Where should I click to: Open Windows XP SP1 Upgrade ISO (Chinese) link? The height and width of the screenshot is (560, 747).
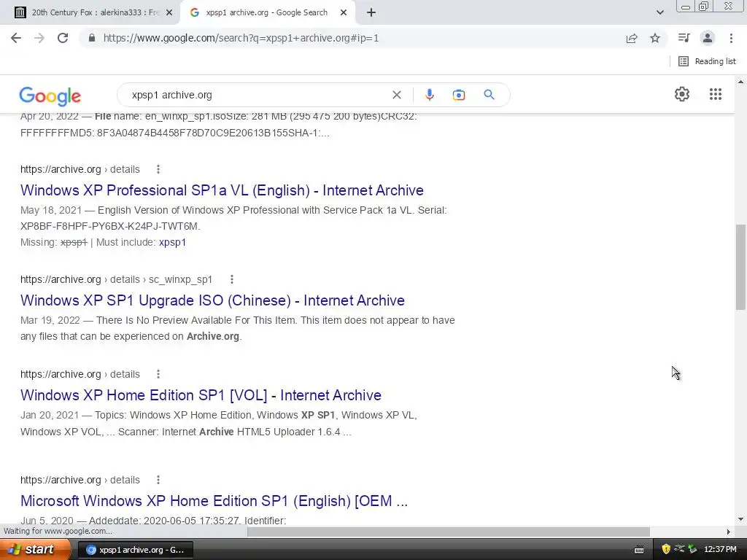[x=212, y=300]
